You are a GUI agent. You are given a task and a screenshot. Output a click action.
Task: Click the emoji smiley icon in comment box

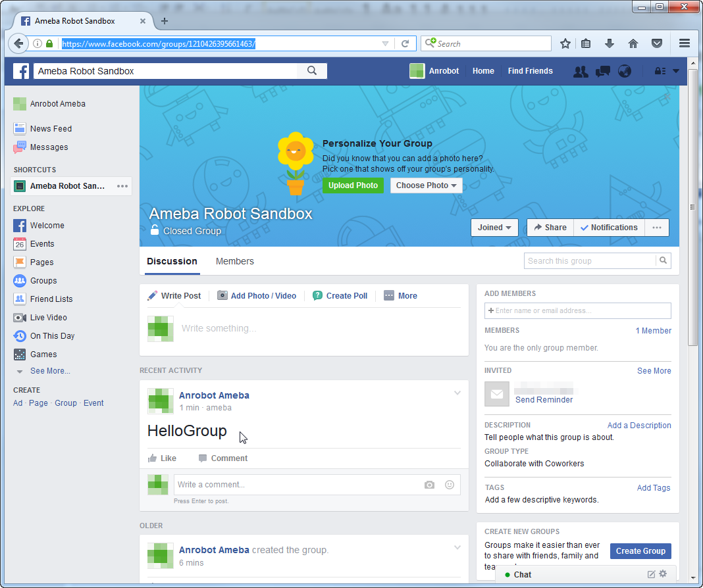(449, 485)
